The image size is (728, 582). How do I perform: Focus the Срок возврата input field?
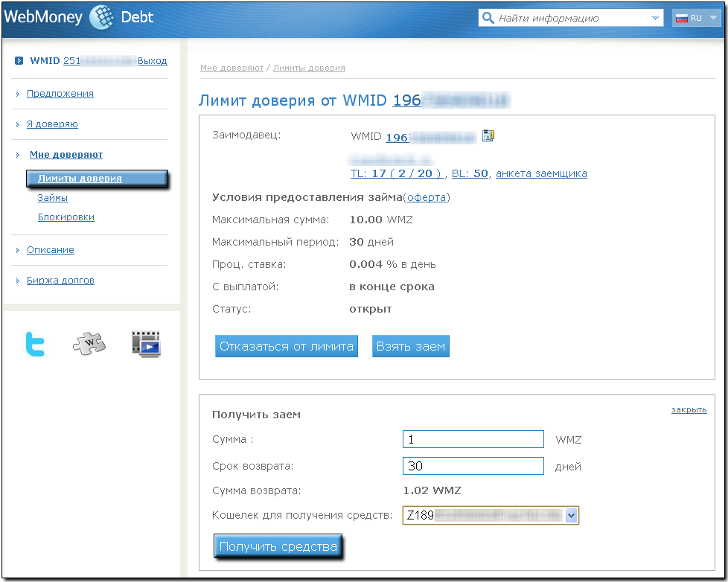(x=473, y=466)
